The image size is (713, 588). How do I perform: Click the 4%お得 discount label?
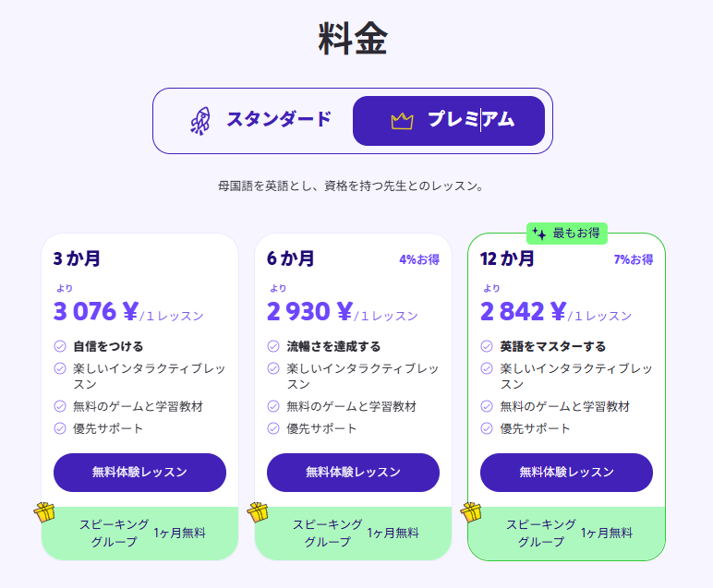419,259
